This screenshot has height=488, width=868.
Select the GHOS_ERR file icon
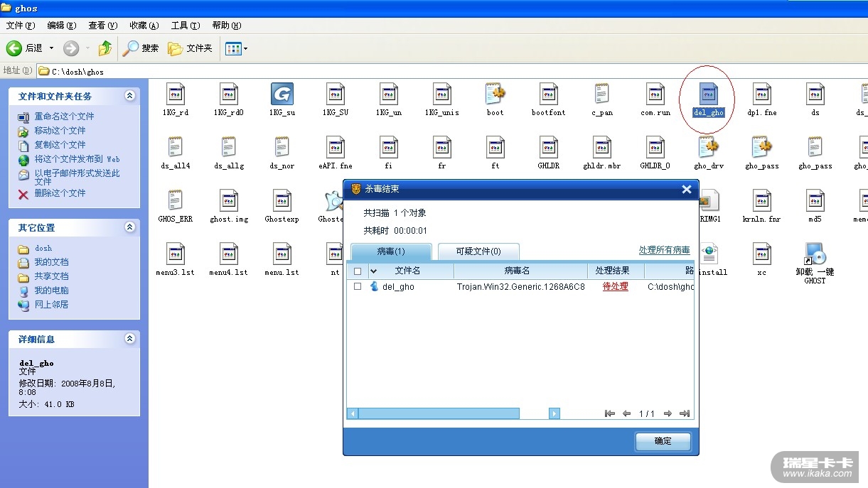(176, 200)
